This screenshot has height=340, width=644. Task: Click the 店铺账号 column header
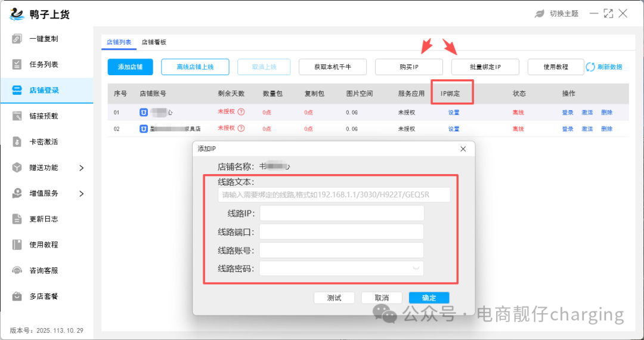[x=153, y=94]
